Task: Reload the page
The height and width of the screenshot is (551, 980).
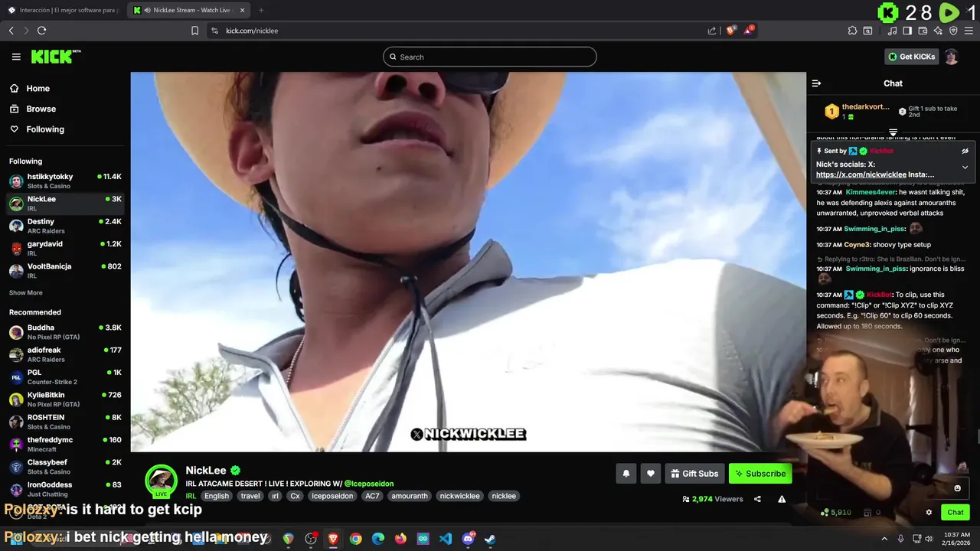Action: 41,31
